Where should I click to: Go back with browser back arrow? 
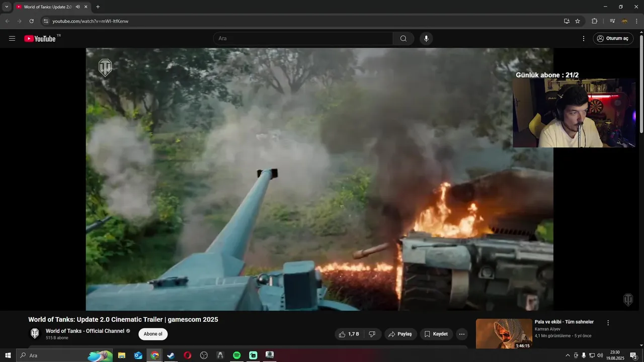(x=7, y=21)
